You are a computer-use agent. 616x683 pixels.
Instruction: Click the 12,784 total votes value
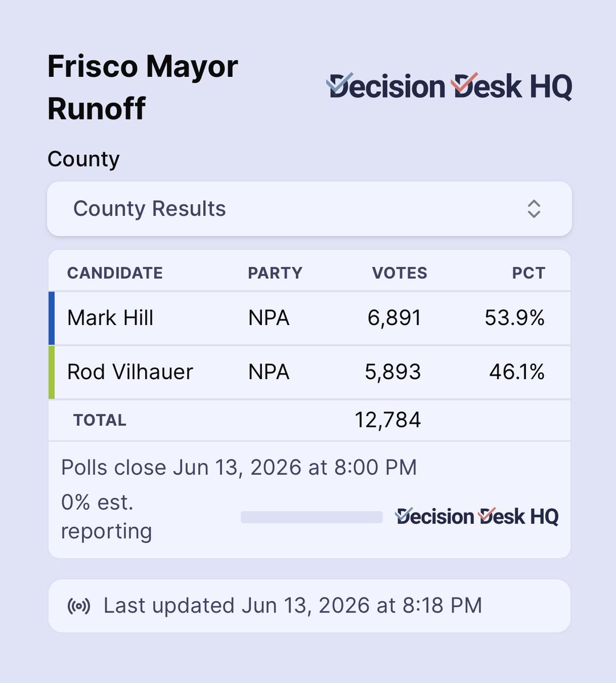[388, 420]
